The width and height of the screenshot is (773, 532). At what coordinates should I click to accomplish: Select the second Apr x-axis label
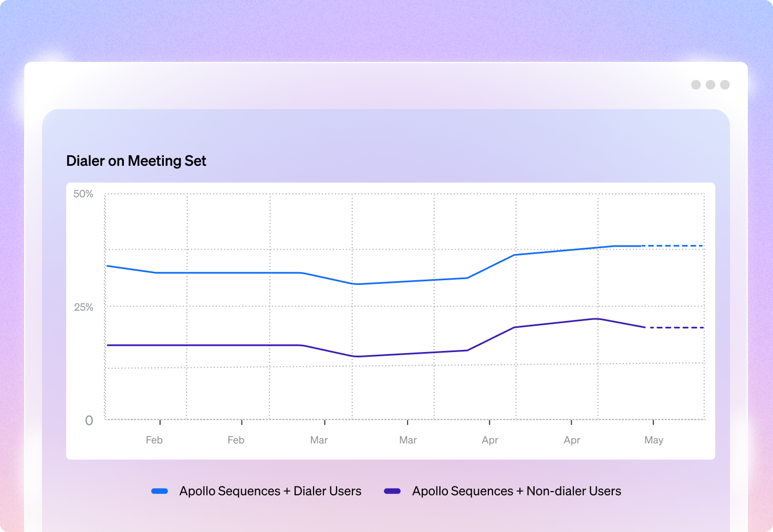coord(571,440)
